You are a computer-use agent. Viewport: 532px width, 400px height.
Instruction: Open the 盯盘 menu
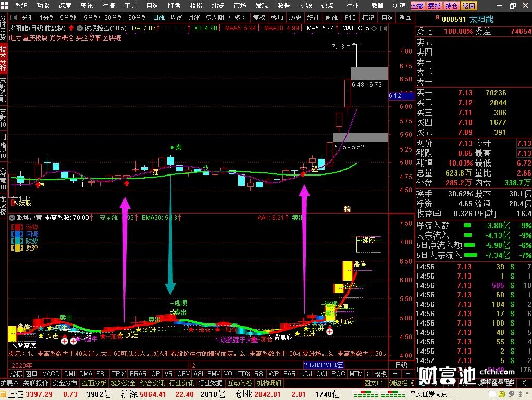tap(174, 5)
